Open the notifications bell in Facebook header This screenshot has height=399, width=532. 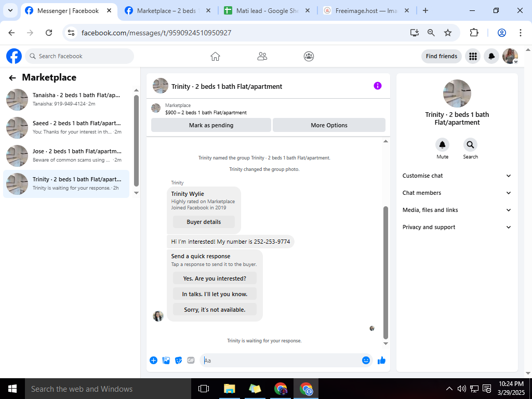coord(491,56)
